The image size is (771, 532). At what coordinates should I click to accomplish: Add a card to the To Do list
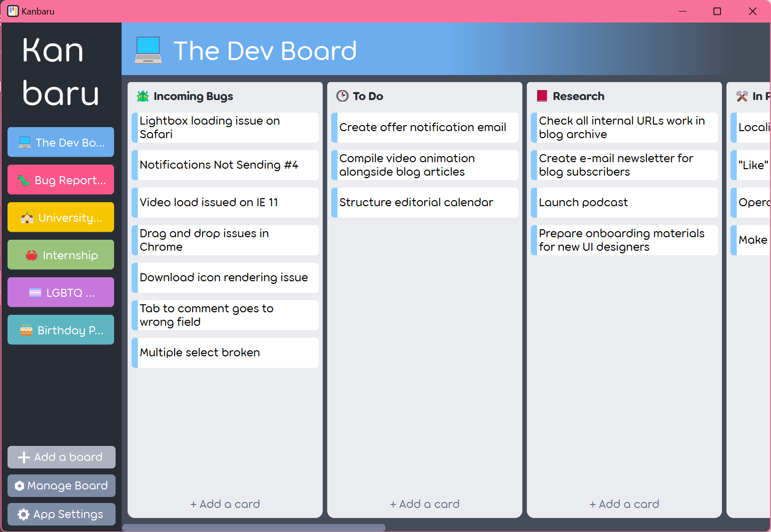click(x=425, y=504)
